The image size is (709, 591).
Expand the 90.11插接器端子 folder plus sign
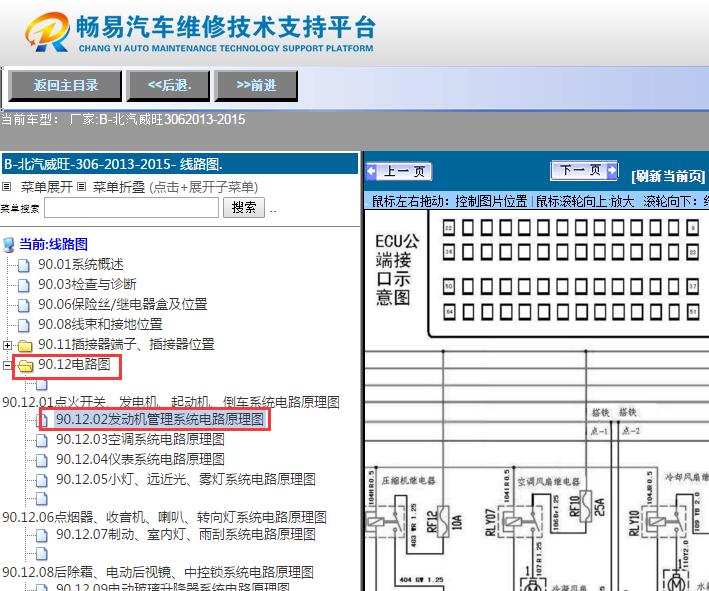pyautogui.click(x=7, y=345)
